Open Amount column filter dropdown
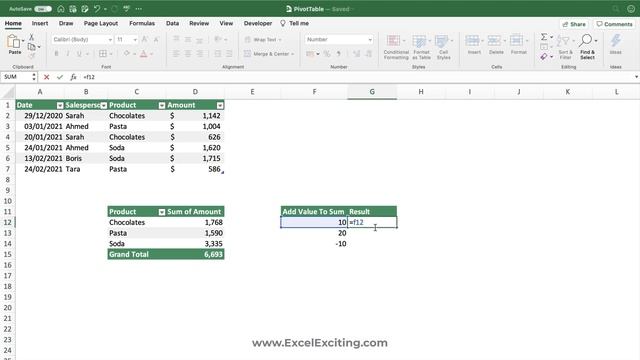This screenshot has height=360, width=640. tap(220, 105)
